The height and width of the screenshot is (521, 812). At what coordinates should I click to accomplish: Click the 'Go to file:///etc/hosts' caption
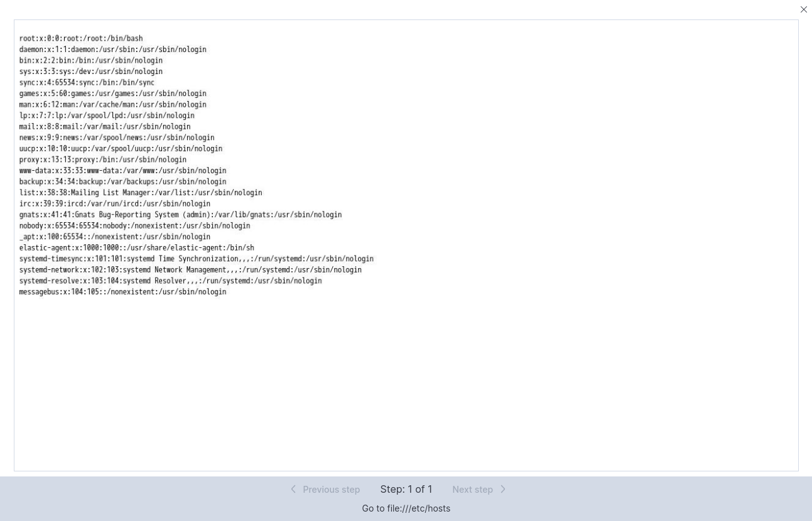[x=406, y=508]
